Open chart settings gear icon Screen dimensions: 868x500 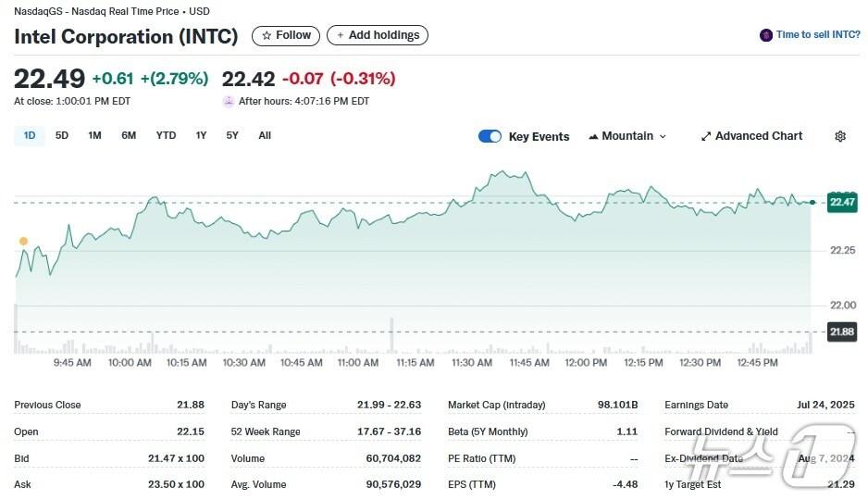coord(840,136)
